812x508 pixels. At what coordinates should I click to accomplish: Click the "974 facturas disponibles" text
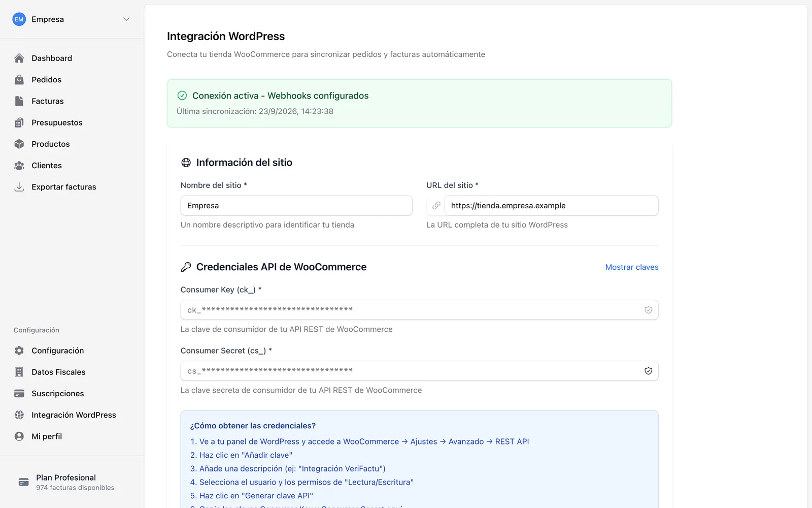tap(75, 488)
